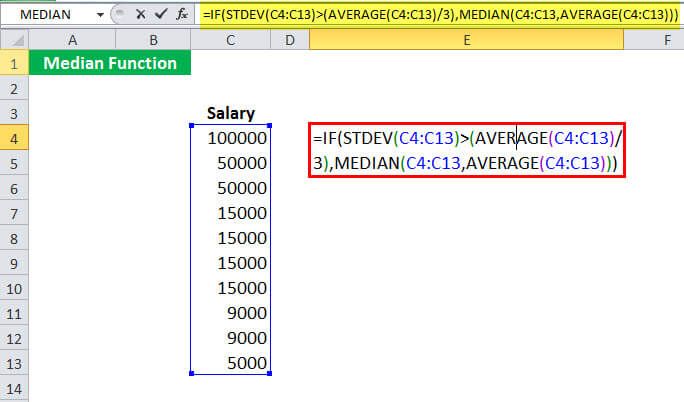Viewport: 684px width, 402px height.
Task: Select row 6 header
Action: click(14, 188)
